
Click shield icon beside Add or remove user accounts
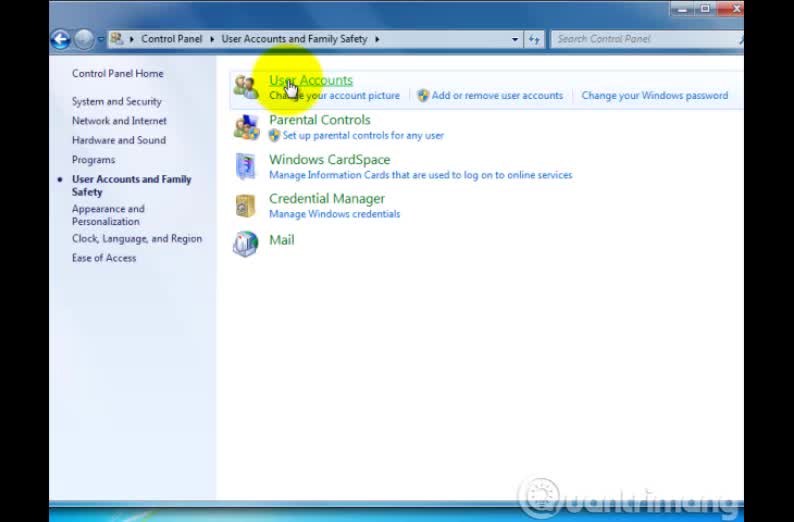click(423, 96)
